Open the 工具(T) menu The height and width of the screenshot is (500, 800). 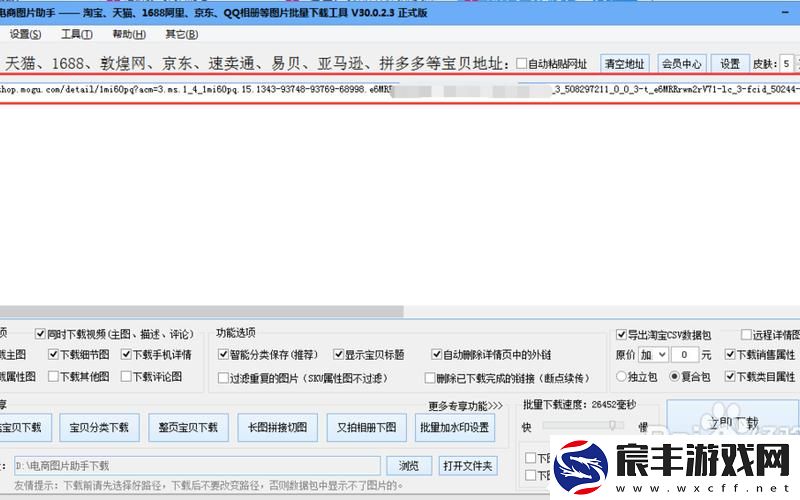point(77,34)
